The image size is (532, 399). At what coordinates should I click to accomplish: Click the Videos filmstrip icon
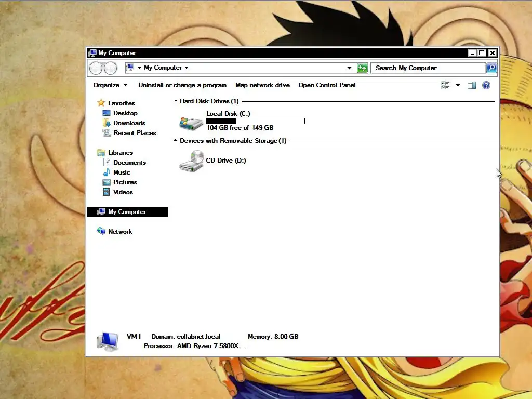click(x=106, y=192)
